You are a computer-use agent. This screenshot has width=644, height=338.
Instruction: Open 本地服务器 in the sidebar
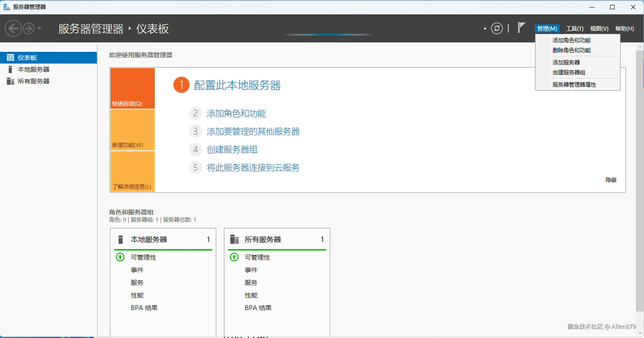click(x=34, y=69)
